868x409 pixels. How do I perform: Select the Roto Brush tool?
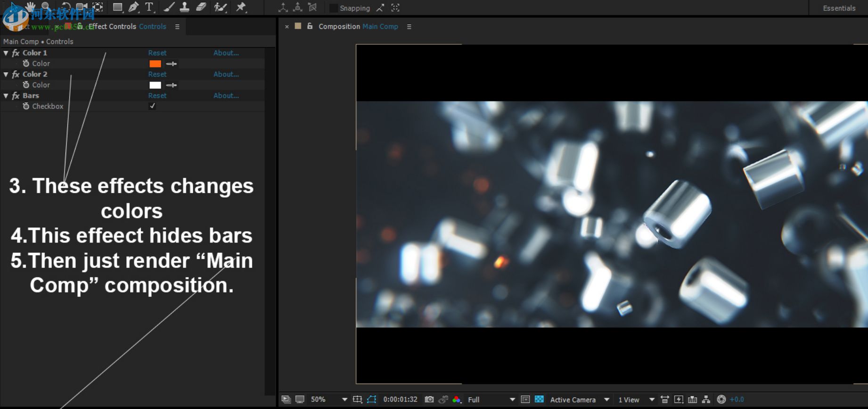[x=220, y=7]
